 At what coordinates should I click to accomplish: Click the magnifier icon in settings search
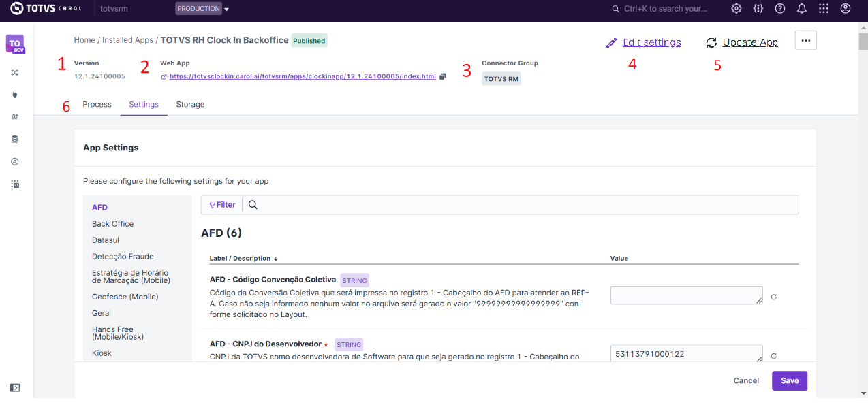pos(253,205)
